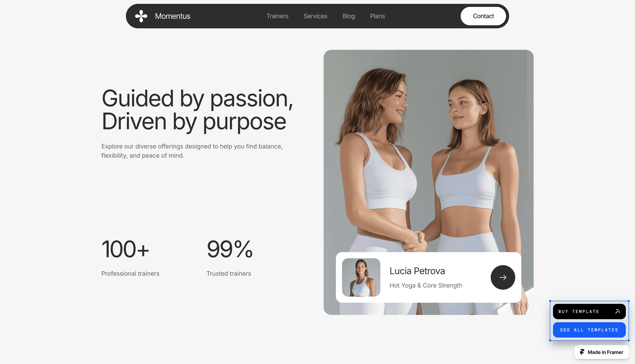Click the arrow button on Lucia Petrova card

coord(503,277)
